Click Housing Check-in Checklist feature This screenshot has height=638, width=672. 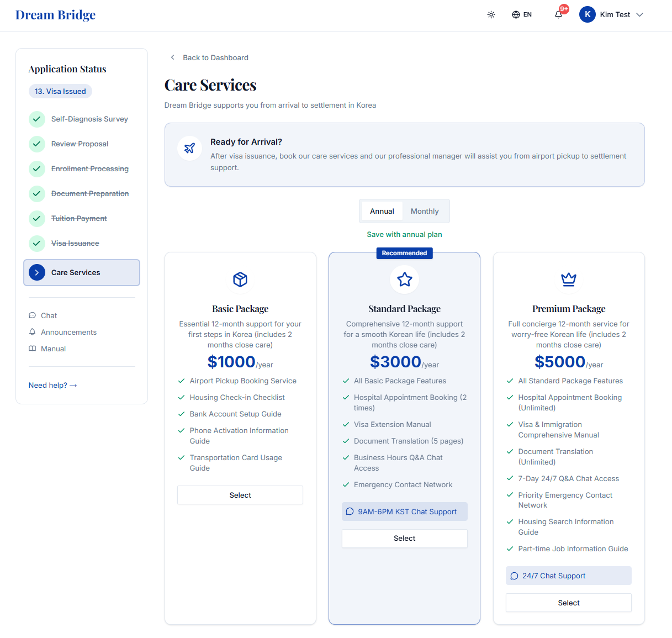(237, 397)
